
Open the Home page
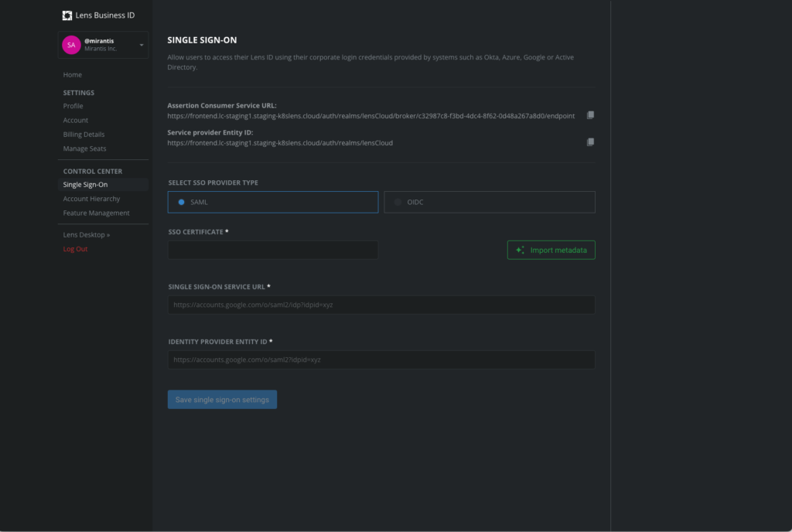73,75
